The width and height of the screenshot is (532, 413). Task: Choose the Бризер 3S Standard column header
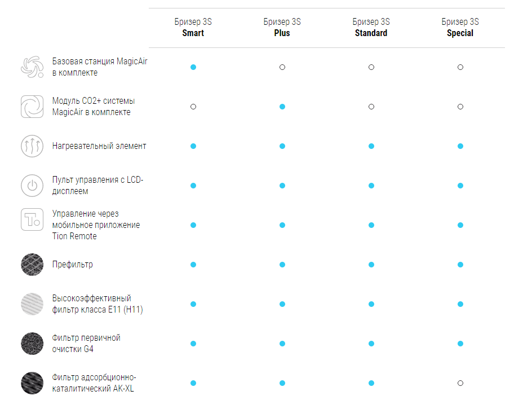pyautogui.click(x=371, y=28)
